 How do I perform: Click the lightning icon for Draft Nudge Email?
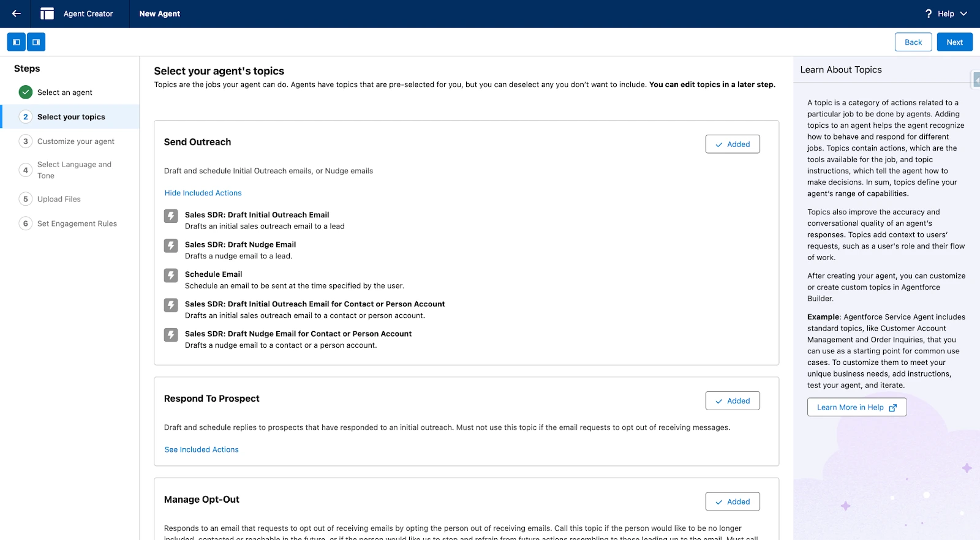(x=171, y=246)
